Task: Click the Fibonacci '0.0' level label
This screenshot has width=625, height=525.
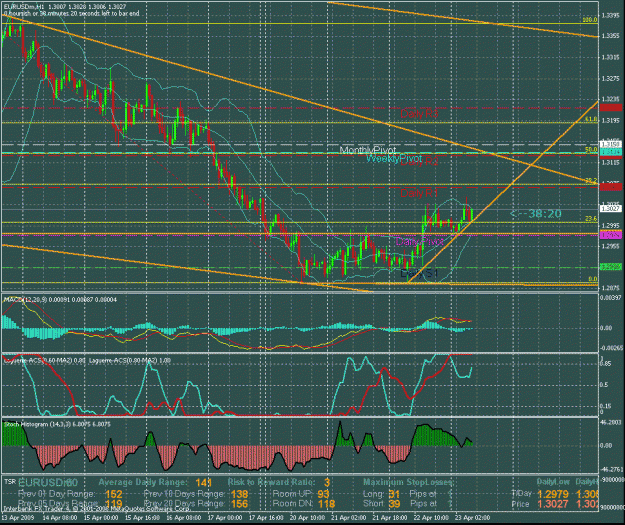Action: click(x=593, y=279)
